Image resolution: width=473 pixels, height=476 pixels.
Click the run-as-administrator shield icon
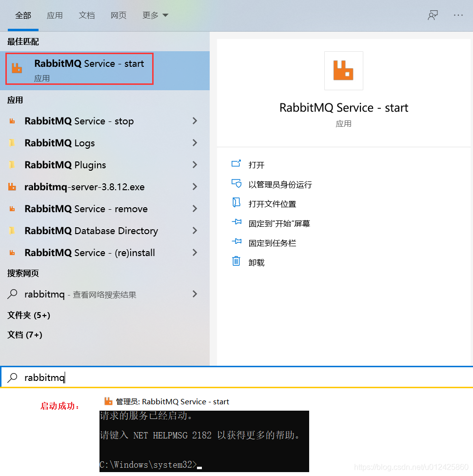point(236,183)
